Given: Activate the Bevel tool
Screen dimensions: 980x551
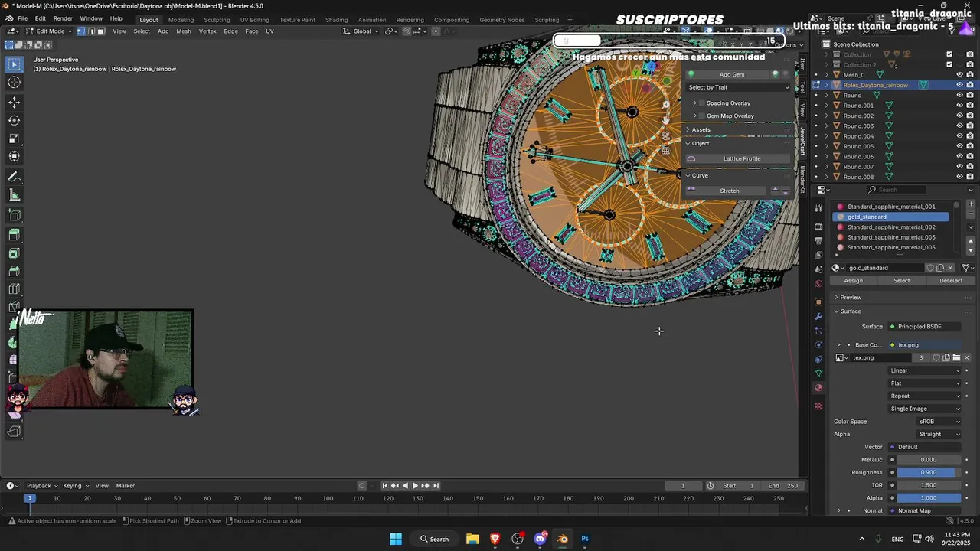Looking at the screenshot, I should 14,272.
